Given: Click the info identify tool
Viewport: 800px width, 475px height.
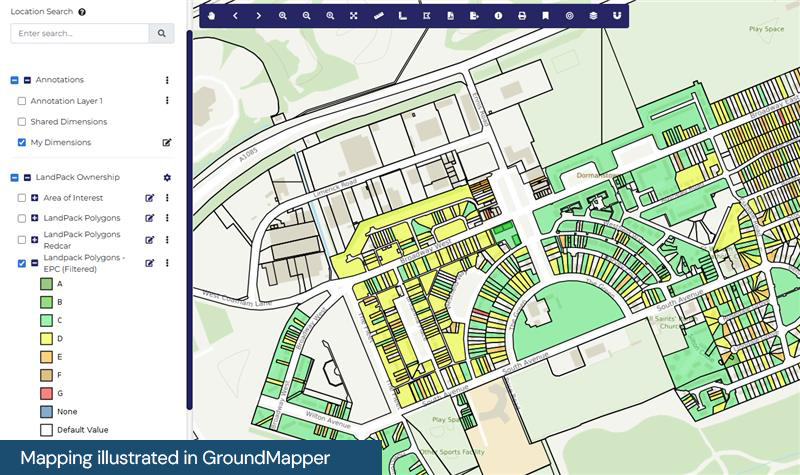Looking at the screenshot, I should [498, 16].
